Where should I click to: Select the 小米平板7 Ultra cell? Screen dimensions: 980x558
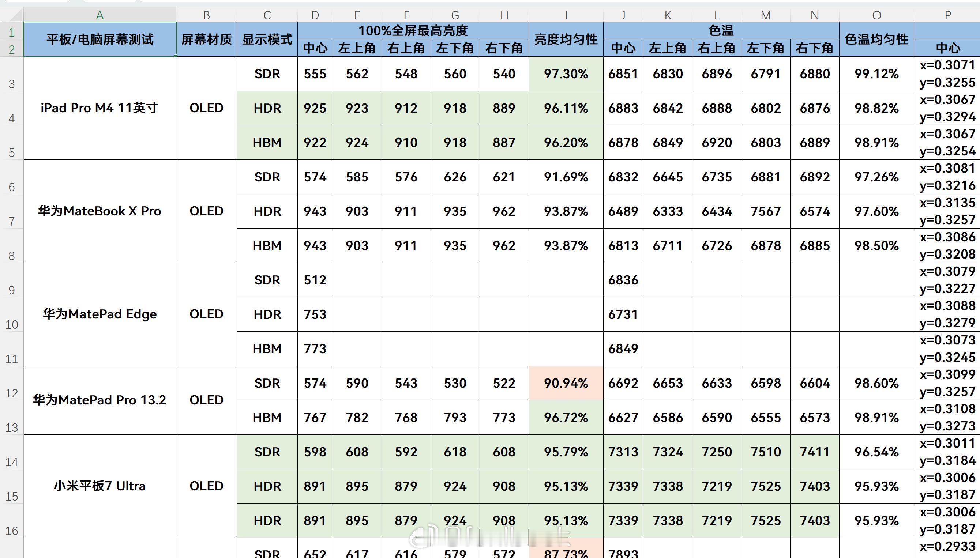coord(99,486)
